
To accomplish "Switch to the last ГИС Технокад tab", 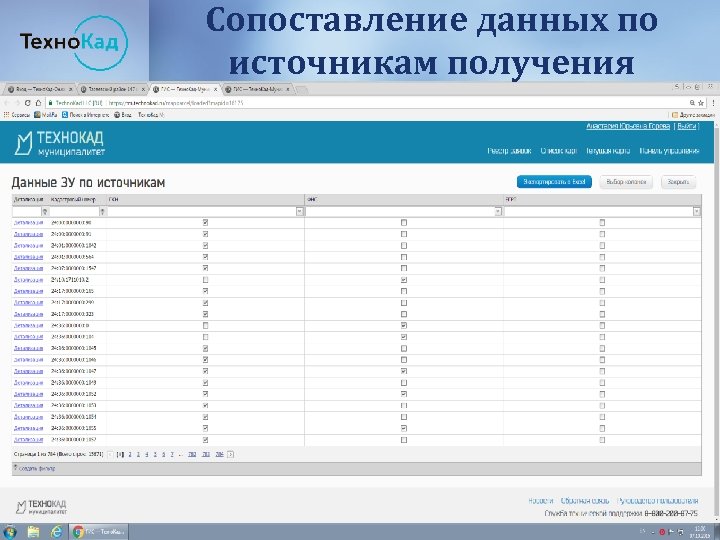I will pos(259,89).
